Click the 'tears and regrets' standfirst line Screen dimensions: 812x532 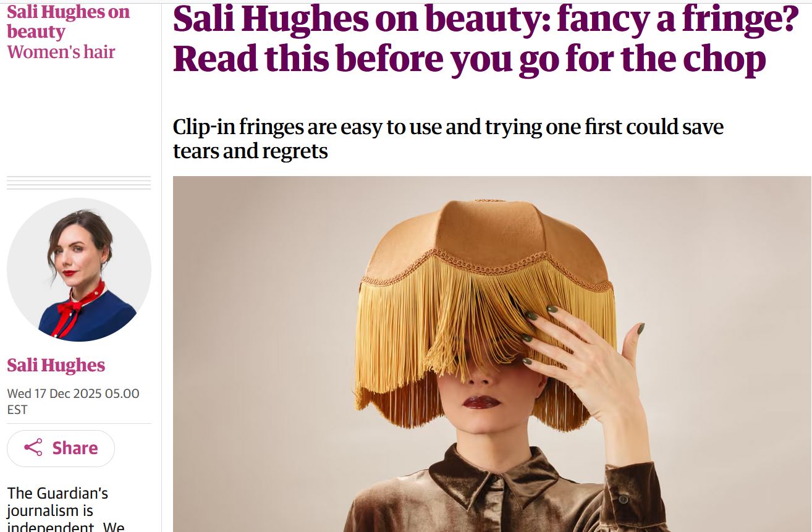click(x=250, y=150)
